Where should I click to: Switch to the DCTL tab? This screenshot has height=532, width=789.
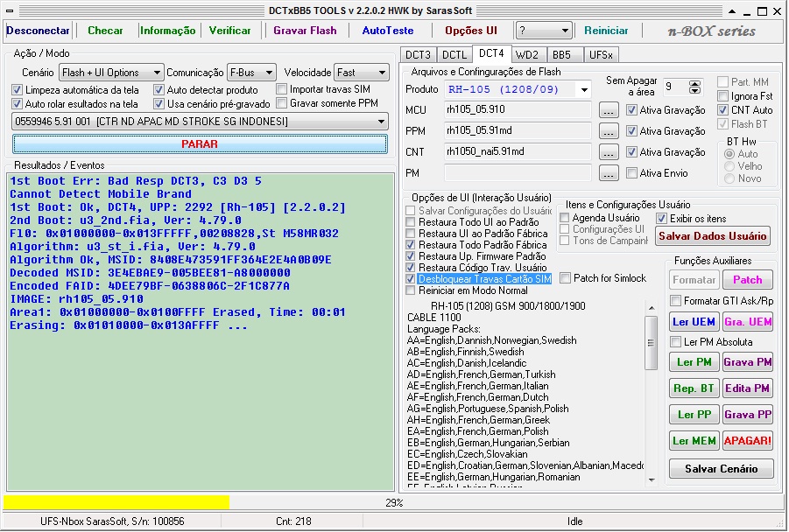click(x=454, y=55)
